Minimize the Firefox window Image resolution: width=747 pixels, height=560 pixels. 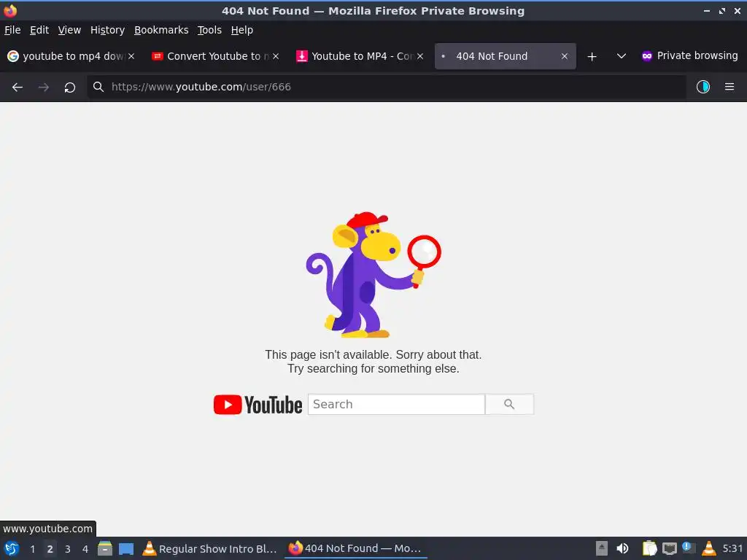707,11
